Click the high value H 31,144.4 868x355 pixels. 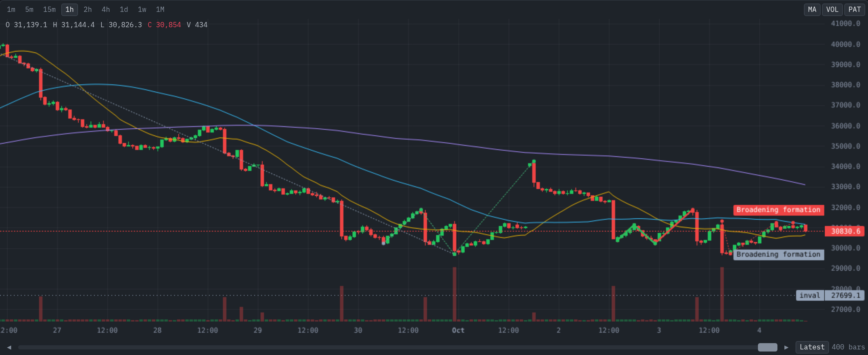(74, 25)
